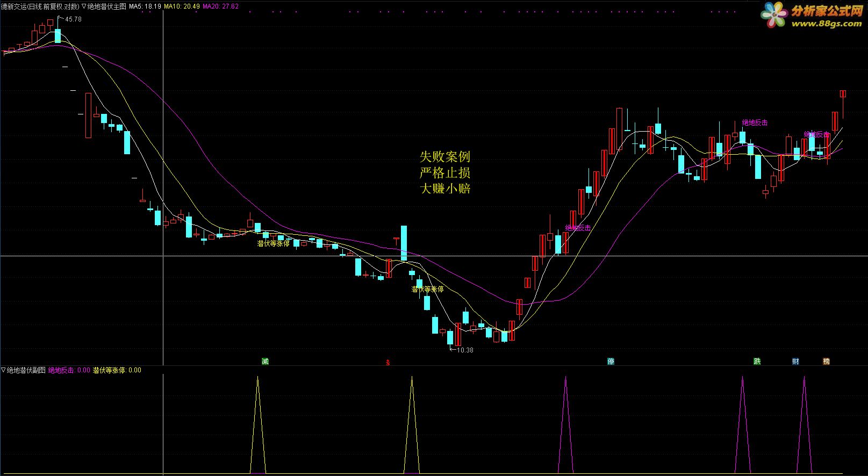Open the 绝地潜伏副图 sub-chart indicator dropdown
The height and width of the screenshot is (476, 868).
(x=3, y=370)
